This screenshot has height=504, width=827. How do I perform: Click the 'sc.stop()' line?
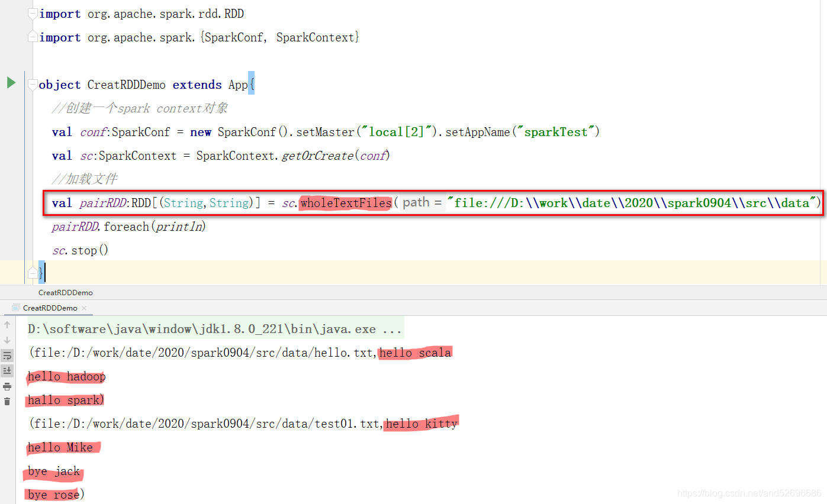pyautogui.click(x=81, y=250)
